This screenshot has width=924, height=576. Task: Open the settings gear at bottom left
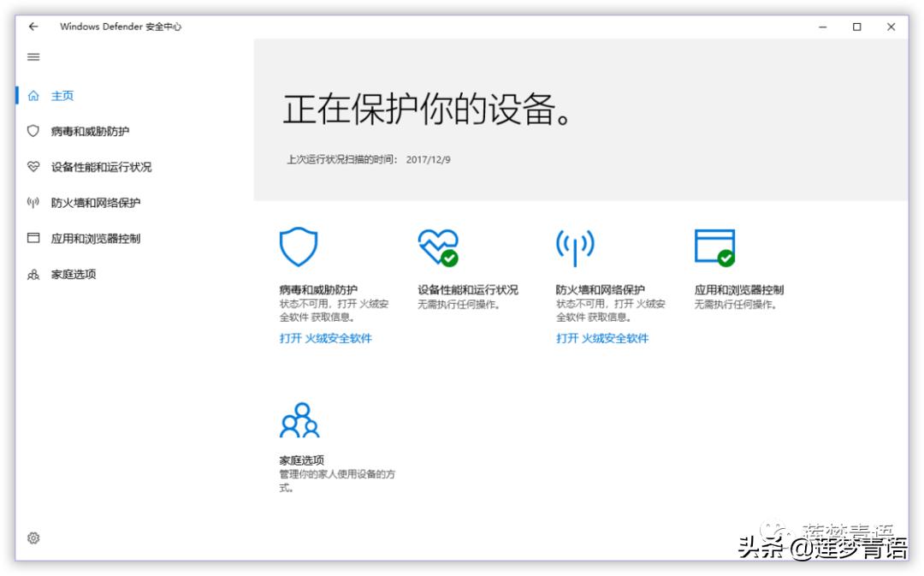[x=33, y=537]
